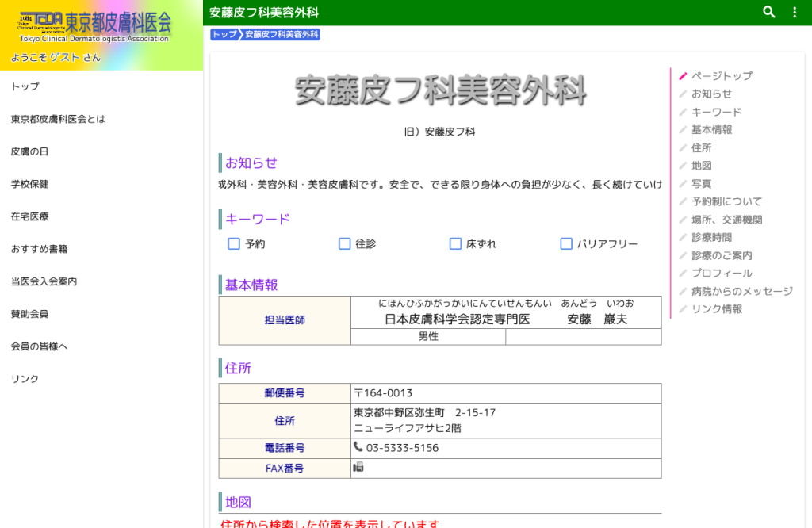Image resolution: width=812 pixels, height=528 pixels.
Task: Open the three-dot more options menu
Action: (795, 12)
